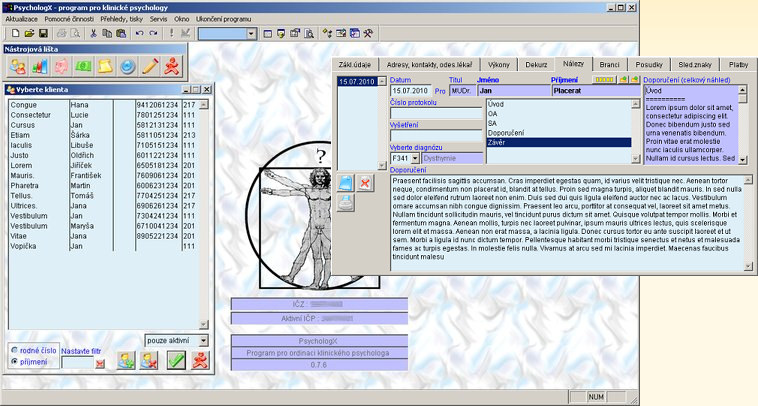
Task: Open the Pomocné činnosti menu
Action: coord(69,19)
